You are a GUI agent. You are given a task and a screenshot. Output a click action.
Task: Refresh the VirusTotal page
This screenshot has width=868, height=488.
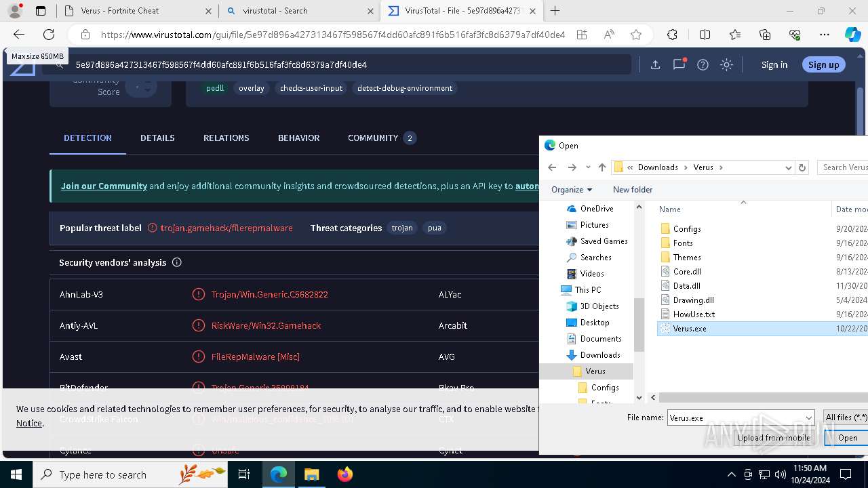[x=49, y=35]
